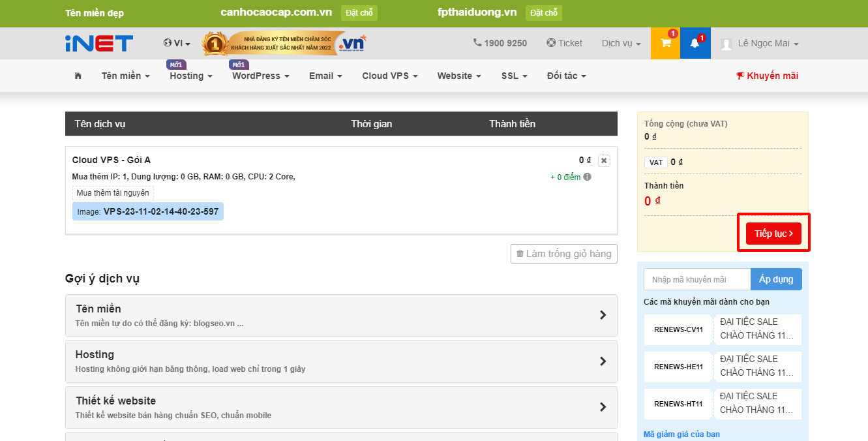Select the RENEWS-HE11 promo code
Image resolution: width=868 pixels, height=441 pixels.
(678, 367)
